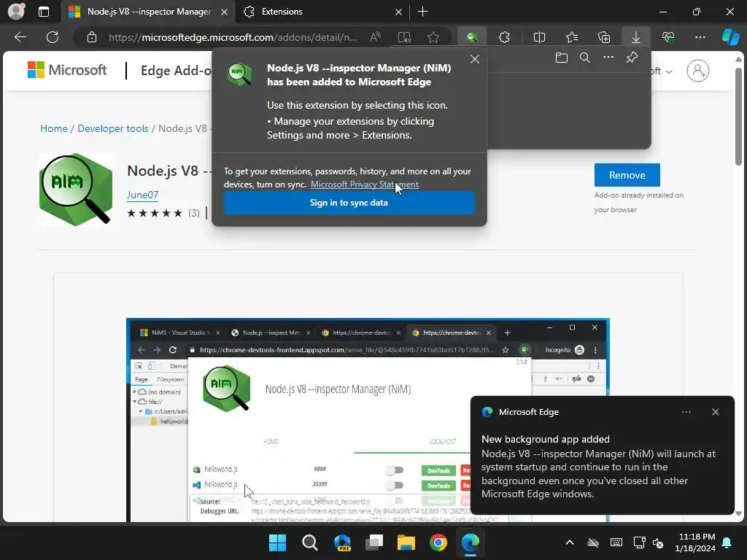Open vertical tabs actions menu
This screenshot has height=560, width=747.
click(43, 12)
